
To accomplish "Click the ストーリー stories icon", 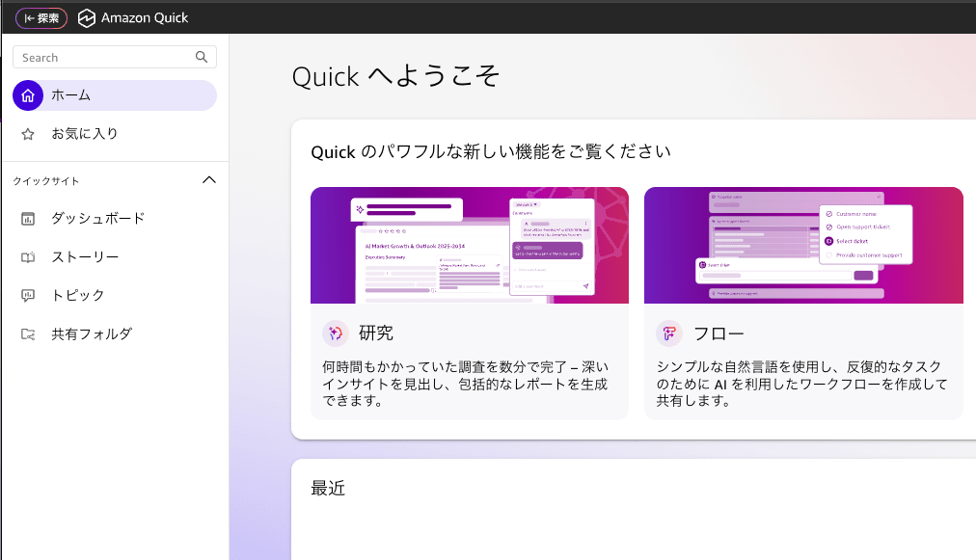I will pyautogui.click(x=28, y=257).
